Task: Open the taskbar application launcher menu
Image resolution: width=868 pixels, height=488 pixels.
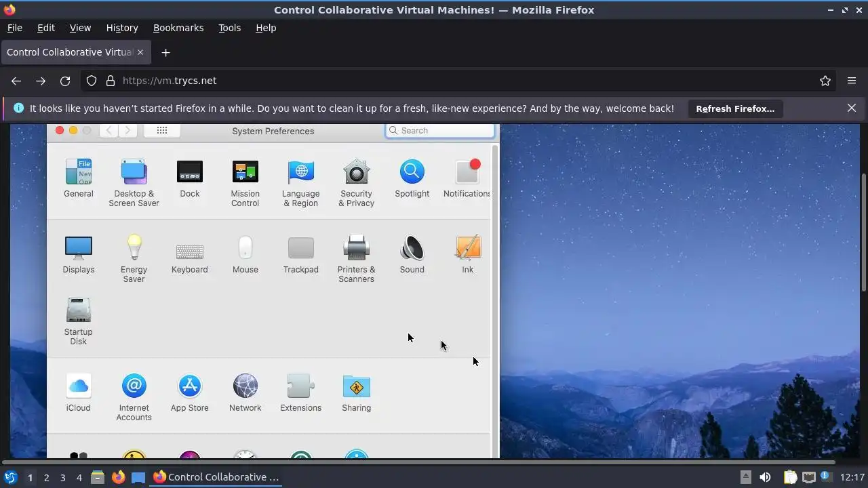Action: [10, 477]
